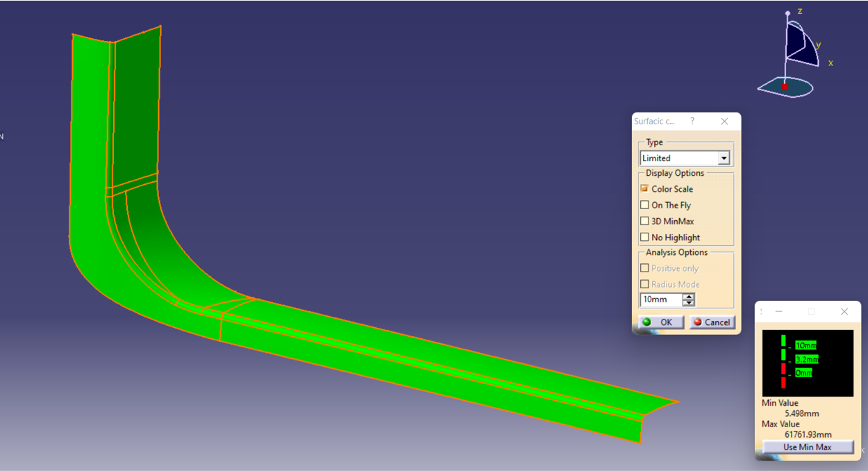Select the 10mm color scale label

click(x=806, y=345)
